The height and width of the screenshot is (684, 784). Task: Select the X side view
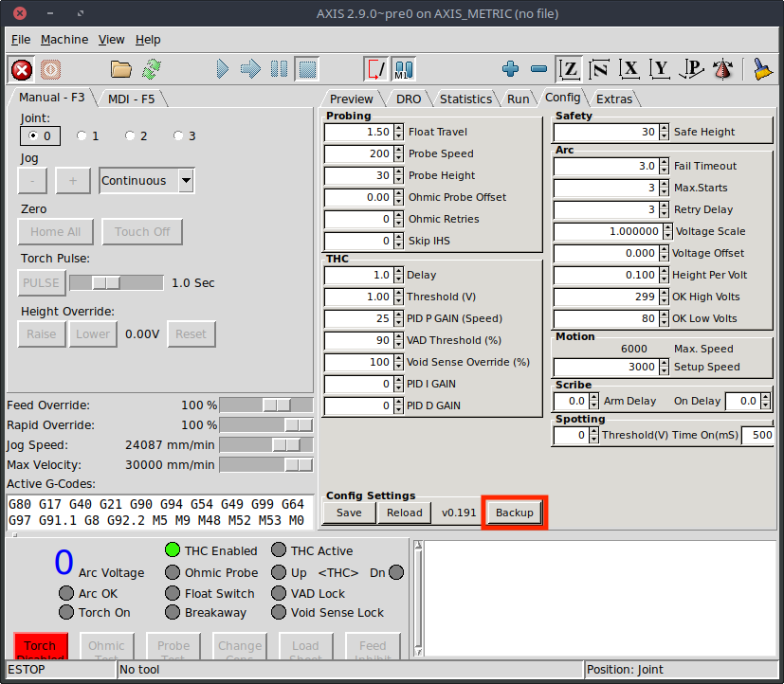pos(629,69)
